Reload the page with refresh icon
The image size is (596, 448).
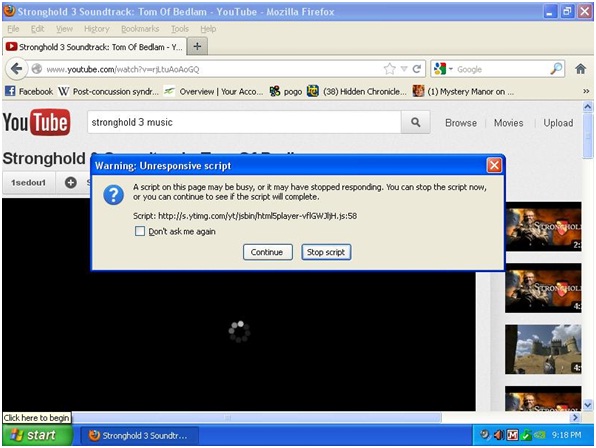417,69
